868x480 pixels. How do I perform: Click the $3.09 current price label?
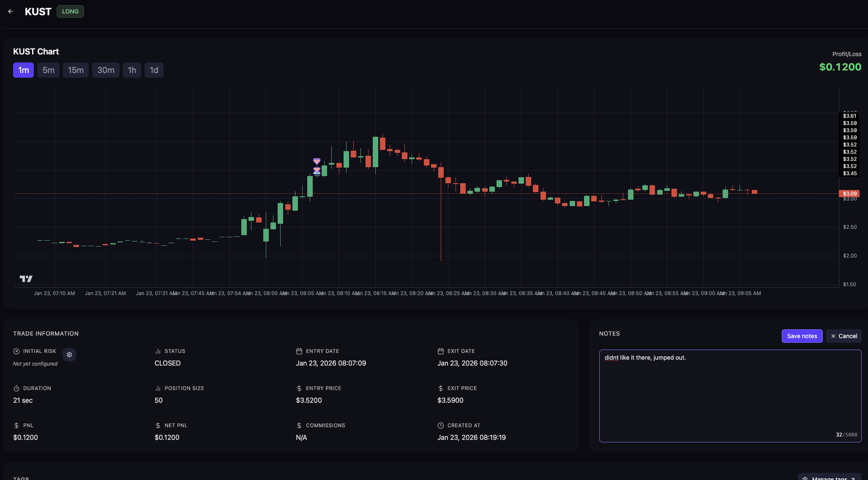tap(849, 194)
